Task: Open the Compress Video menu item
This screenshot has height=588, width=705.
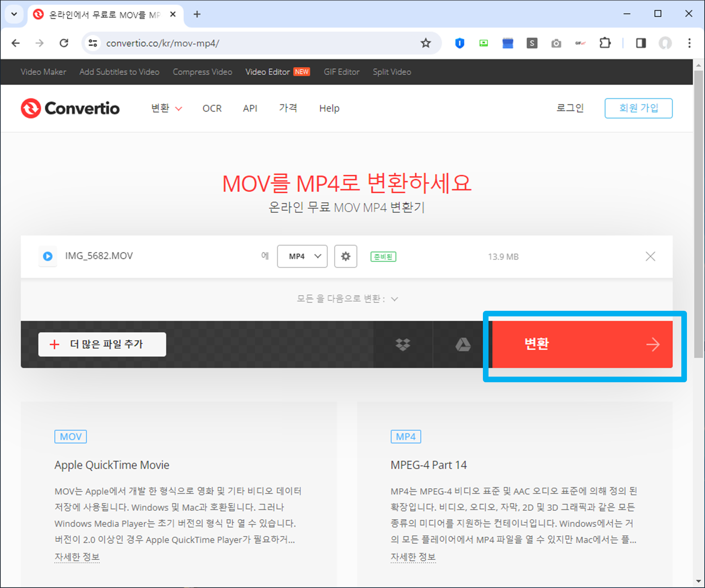Action: pos(202,72)
